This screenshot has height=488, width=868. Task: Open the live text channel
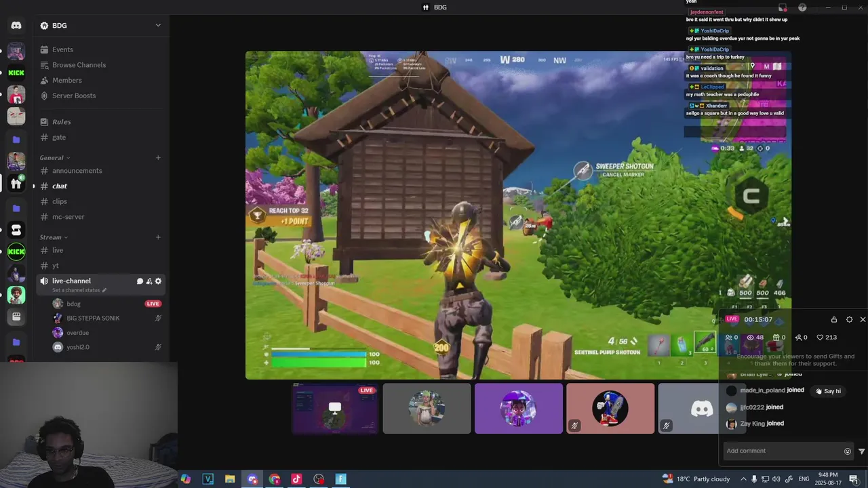pyautogui.click(x=101, y=250)
